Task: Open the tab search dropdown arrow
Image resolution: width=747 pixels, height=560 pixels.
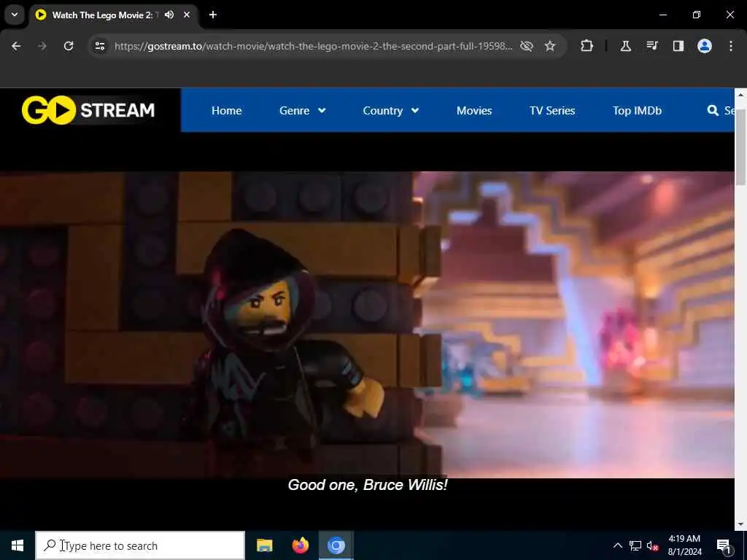Action: 15,15
